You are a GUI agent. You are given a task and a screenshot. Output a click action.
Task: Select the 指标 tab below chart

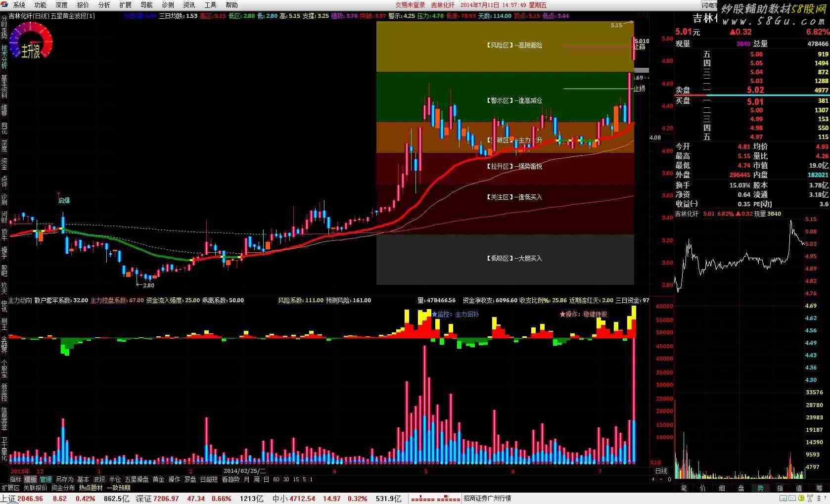coord(16,479)
